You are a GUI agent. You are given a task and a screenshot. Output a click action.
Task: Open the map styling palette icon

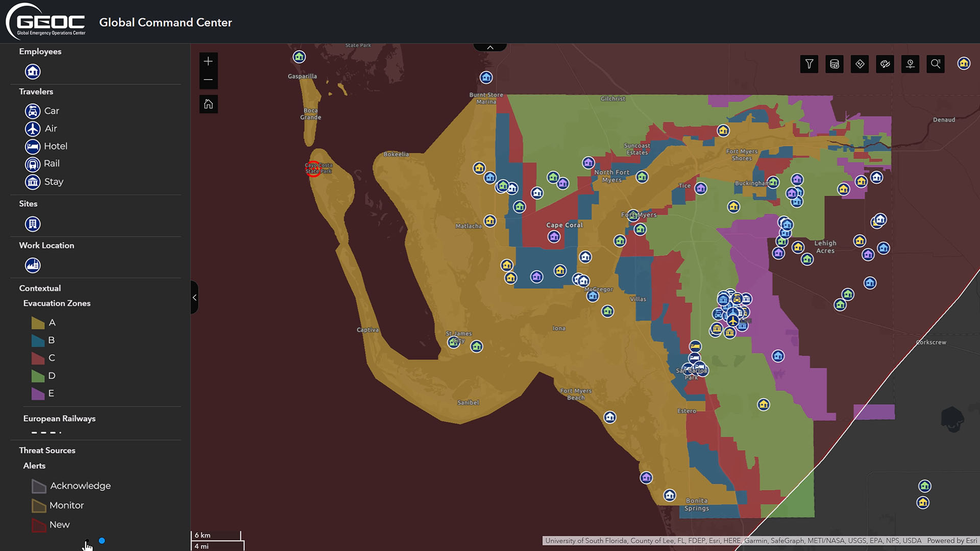point(885,64)
